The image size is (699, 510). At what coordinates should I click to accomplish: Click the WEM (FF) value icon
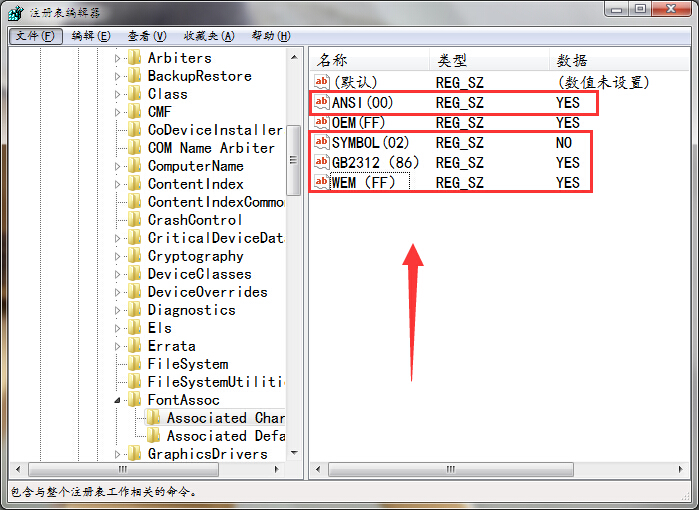coord(321,182)
